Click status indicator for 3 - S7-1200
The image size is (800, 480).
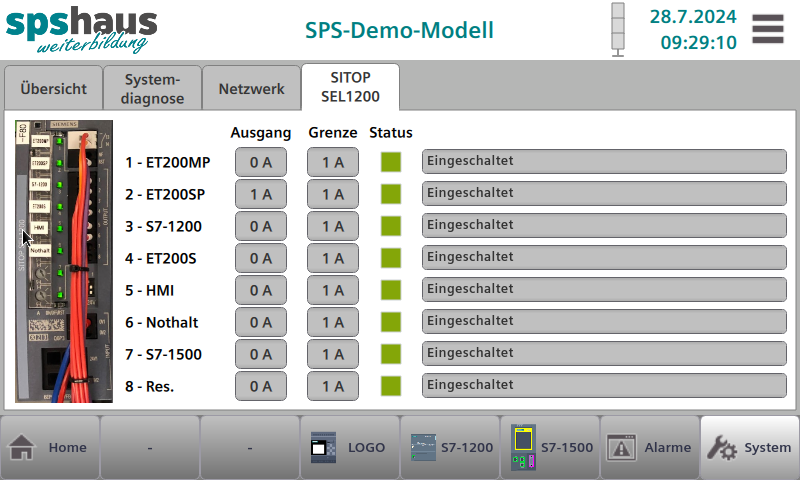(x=391, y=226)
